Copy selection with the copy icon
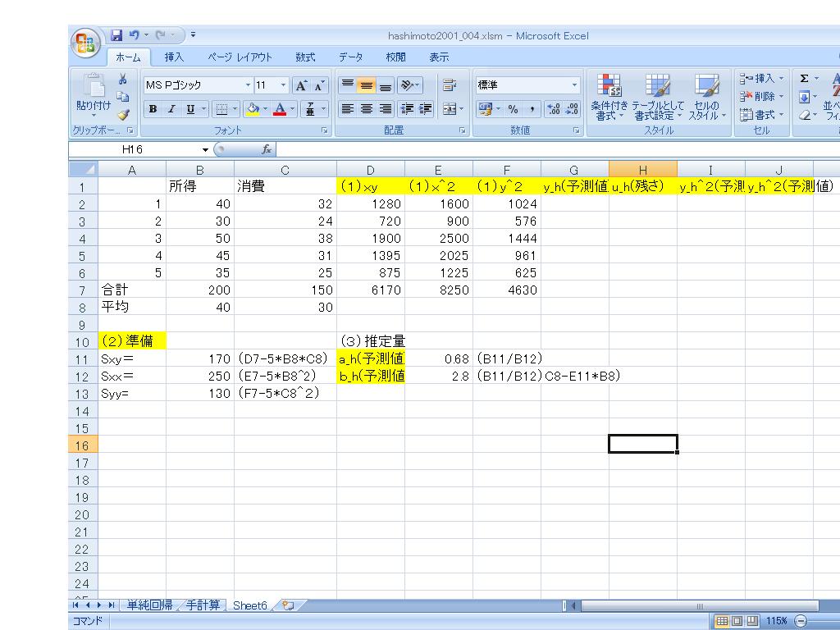 click(123, 97)
